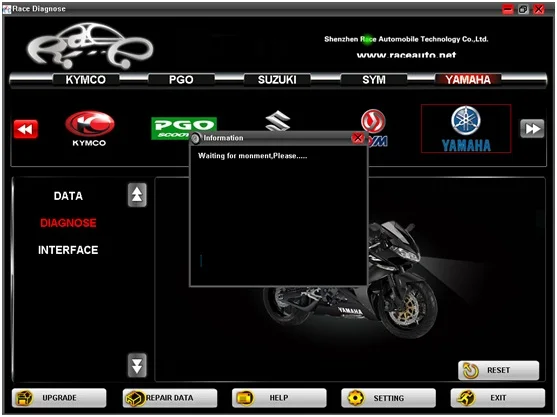This screenshot has width=557, height=417.
Task: Select the red SYM logo
Action: pos(374,121)
